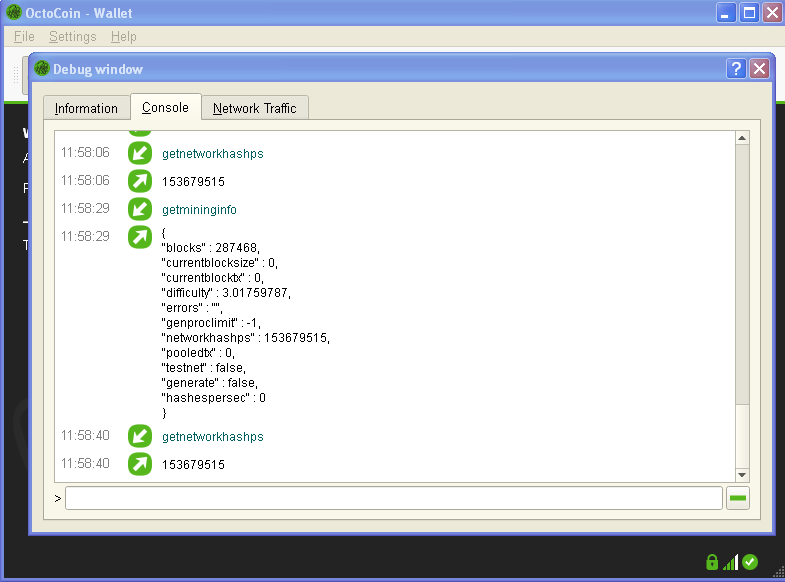Click the console scrollbar down arrow
Image resolution: width=785 pixels, height=582 pixels.
pos(742,475)
